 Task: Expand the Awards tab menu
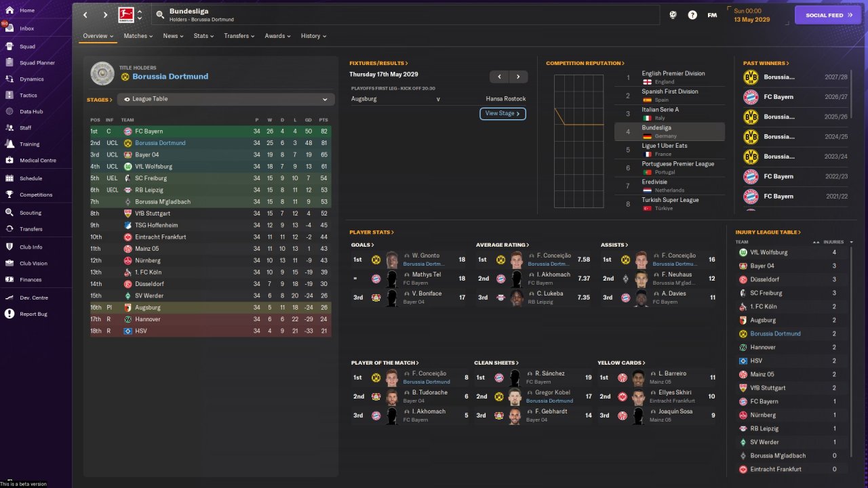(277, 36)
